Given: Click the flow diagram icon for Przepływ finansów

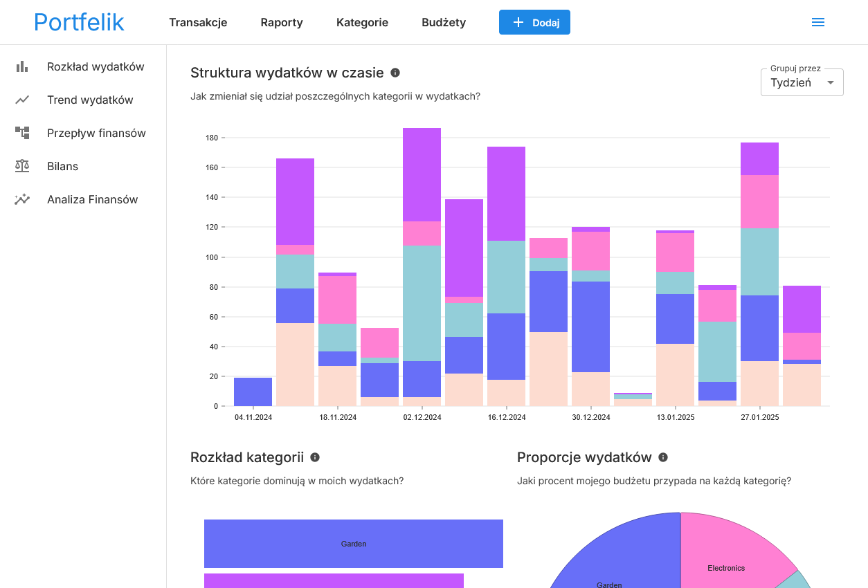Looking at the screenshot, I should coord(22,133).
